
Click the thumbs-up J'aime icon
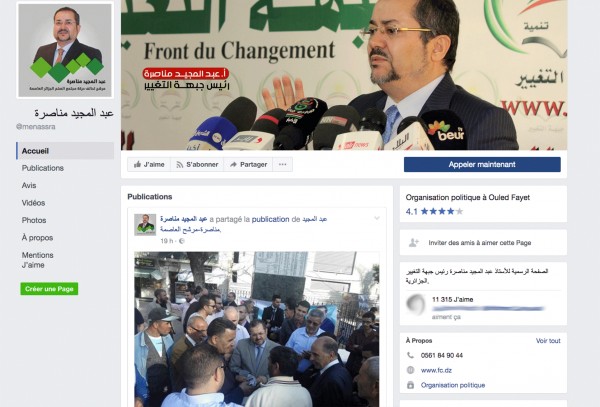point(137,164)
